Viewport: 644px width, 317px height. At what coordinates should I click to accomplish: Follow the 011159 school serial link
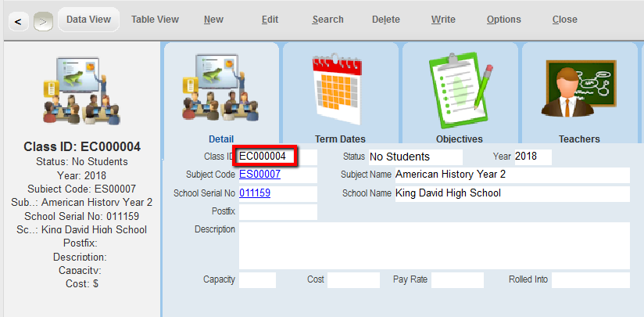pos(255,193)
